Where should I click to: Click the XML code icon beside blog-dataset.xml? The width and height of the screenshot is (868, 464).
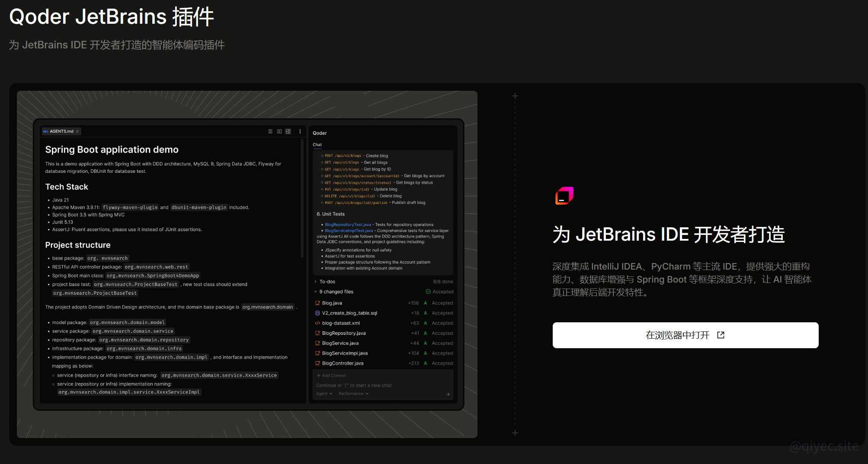click(x=318, y=323)
